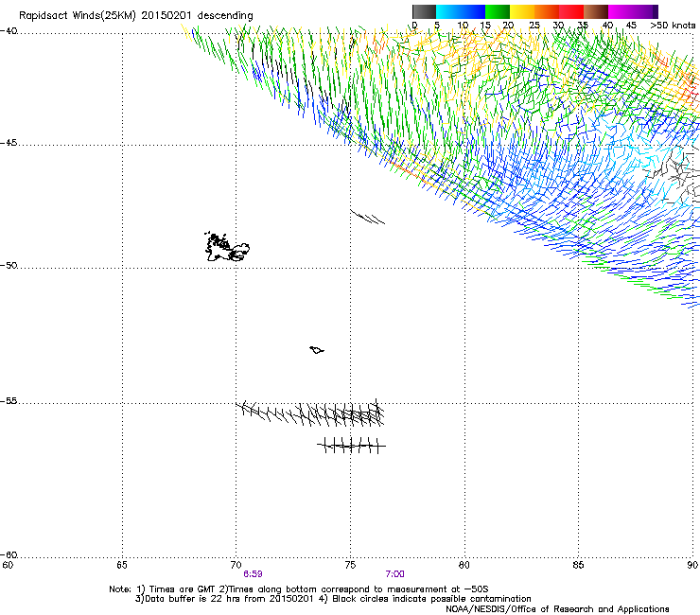Click the black wind barb row below -55
The image size is (700, 615).
pyautogui.click(x=311, y=413)
